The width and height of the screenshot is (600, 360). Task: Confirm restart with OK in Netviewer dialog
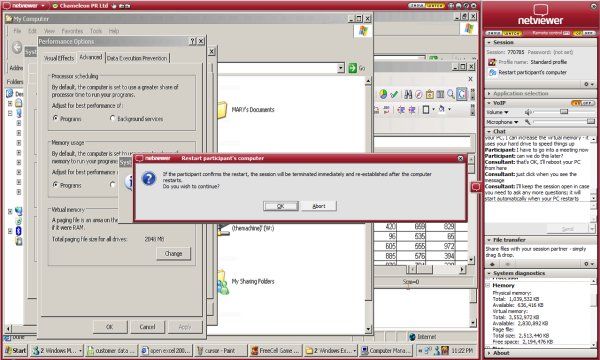pos(280,206)
